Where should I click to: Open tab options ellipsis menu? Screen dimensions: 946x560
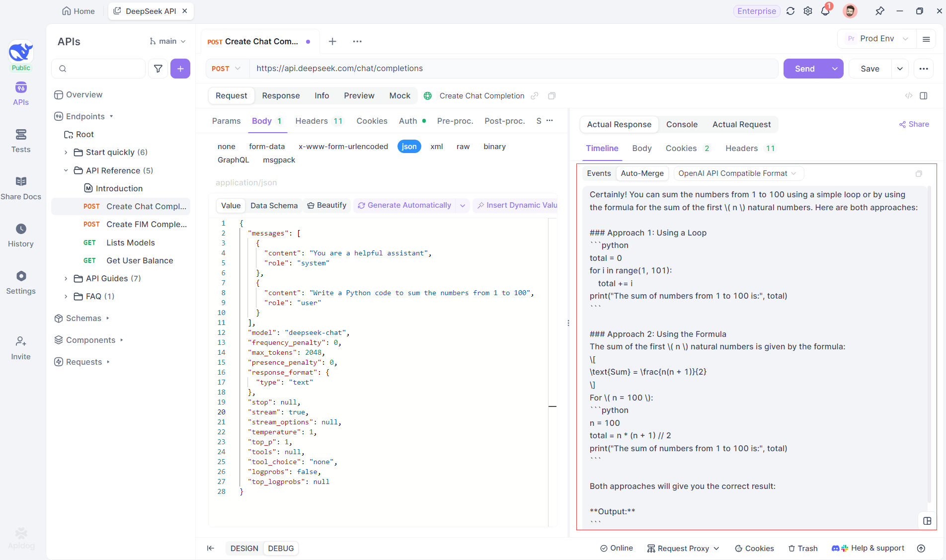(357, 41)
